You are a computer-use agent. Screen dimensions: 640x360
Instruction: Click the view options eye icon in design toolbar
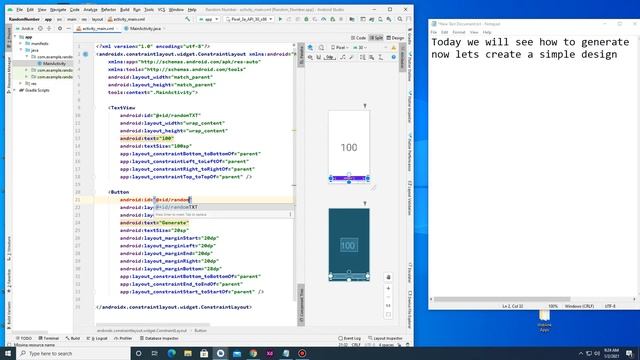[x=311, y=58]
